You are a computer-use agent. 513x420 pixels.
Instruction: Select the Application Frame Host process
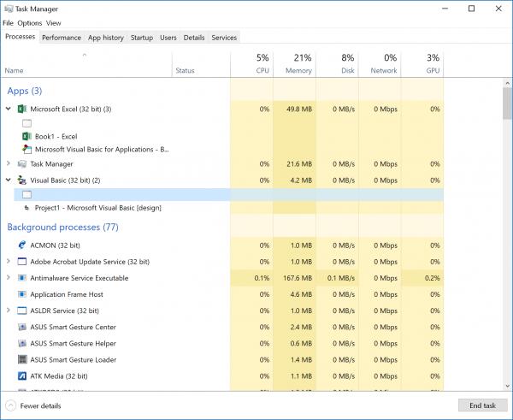coord(222,294)
